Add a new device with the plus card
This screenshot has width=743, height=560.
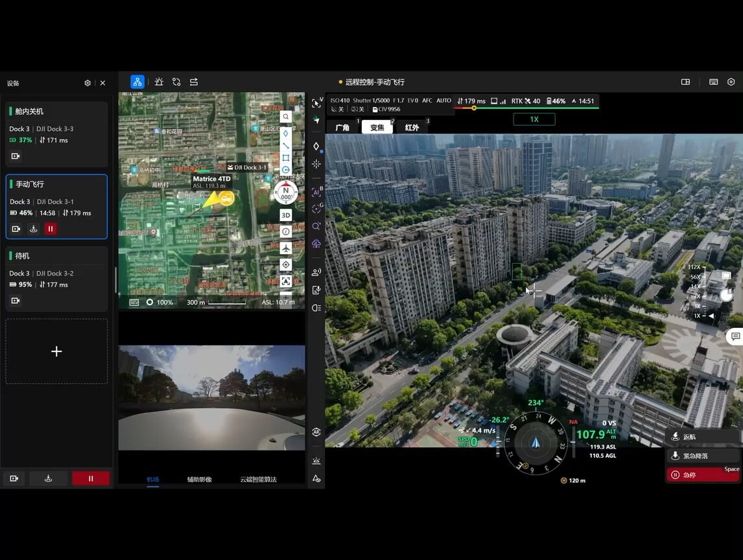56,351
